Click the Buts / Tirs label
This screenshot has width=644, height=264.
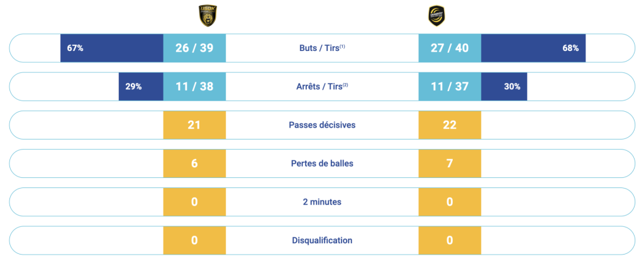pos(322,48)
